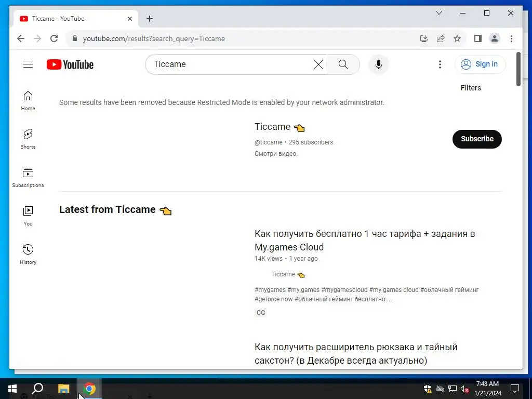This screenshot has width=532, height=399.
Task: Start voice search with the microphone icon
Action: coord(379,64)
